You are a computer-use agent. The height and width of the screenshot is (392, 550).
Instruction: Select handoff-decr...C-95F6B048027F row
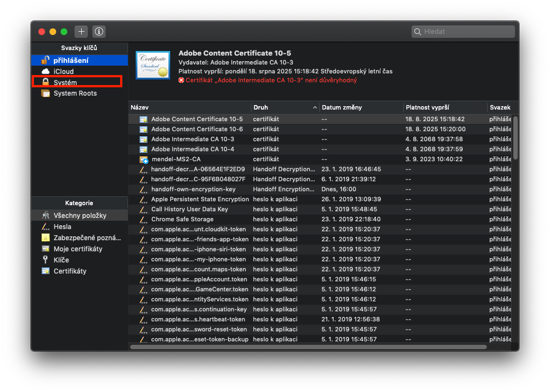pyautogui.click(x=320, y=179)
